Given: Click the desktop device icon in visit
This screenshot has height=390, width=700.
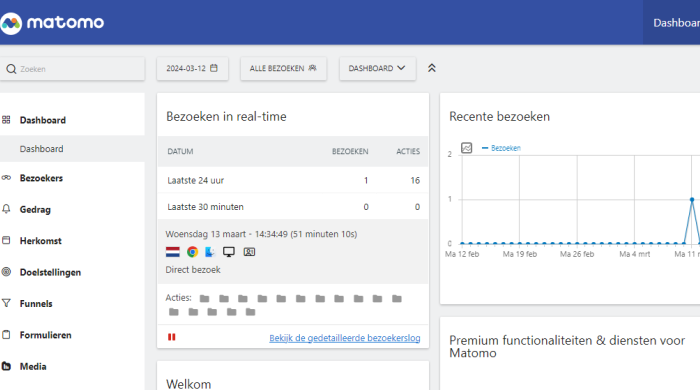Looking at the screenshot, I should click(x=229, y=252).
